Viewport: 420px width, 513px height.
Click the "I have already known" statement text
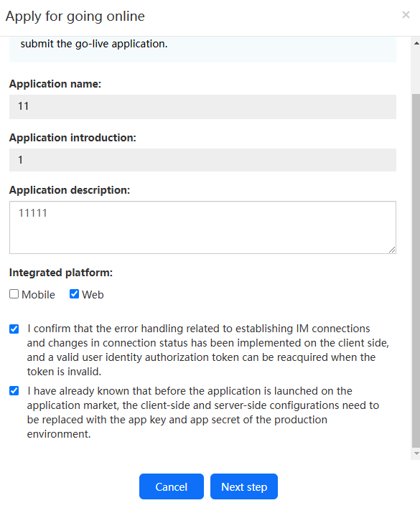pyautogui.click(x=203, y=413)
